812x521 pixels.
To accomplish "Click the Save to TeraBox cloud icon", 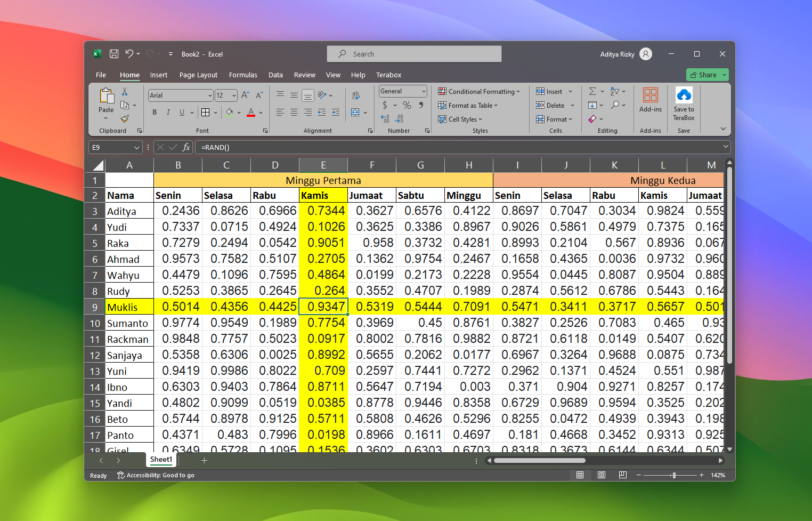I will pyautogui.click(x=684, y=95).
